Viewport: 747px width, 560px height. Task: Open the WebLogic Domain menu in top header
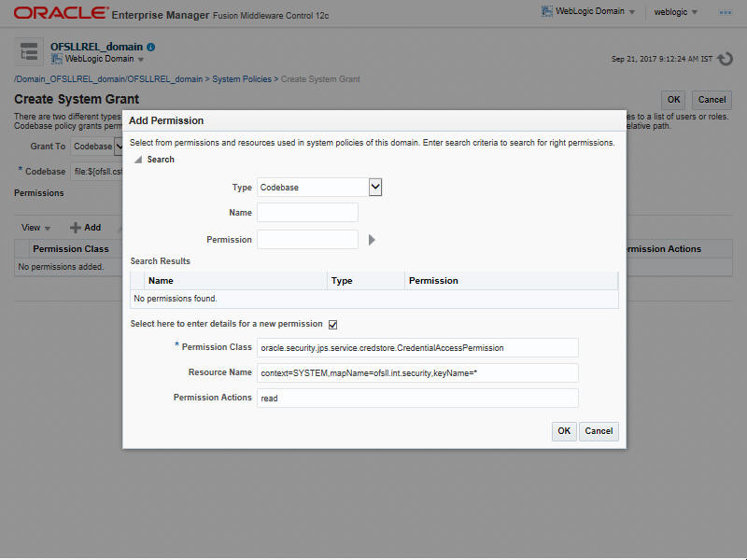[589, 11]
